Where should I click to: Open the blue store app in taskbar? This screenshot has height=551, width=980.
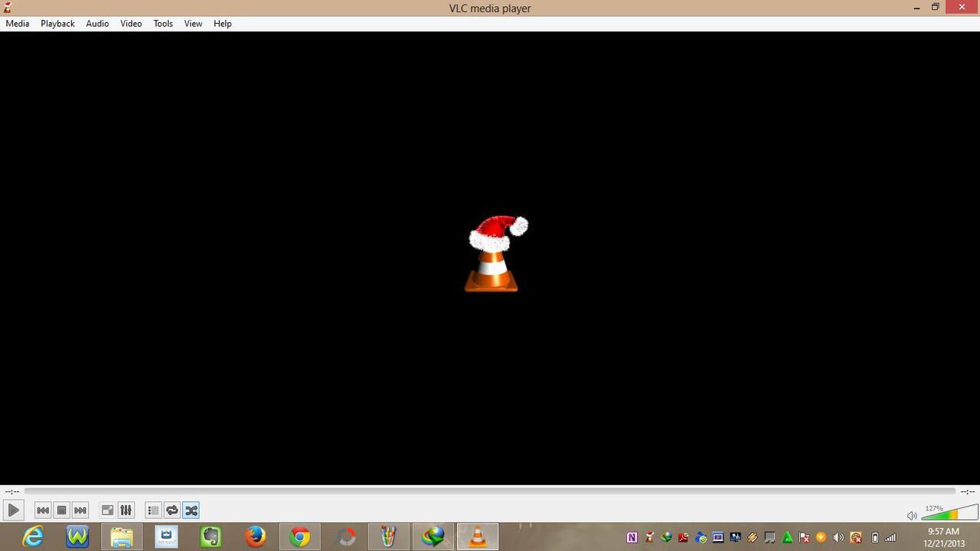coord(166,536)
